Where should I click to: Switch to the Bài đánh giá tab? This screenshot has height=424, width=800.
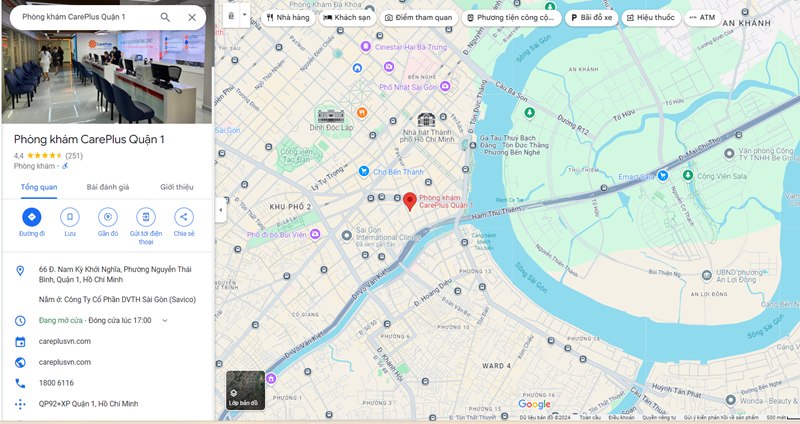point(108,187)
